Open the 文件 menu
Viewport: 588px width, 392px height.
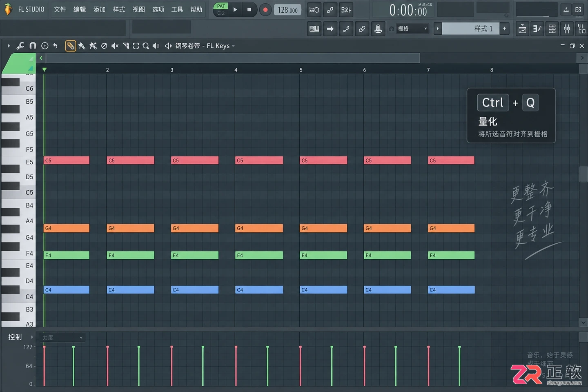60,9
